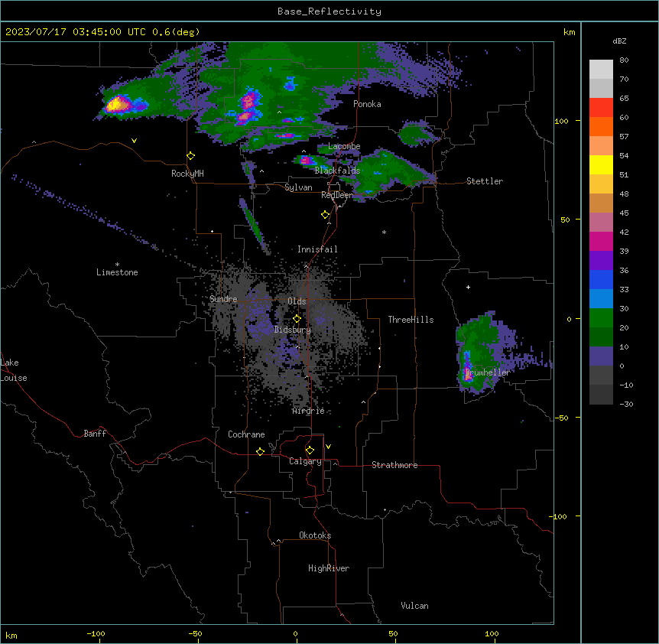Image resolution: width=659 pixels, height=644 pixels.
Task: Choose the lightest gray swatch atop the legend
Action: point(601,69)
